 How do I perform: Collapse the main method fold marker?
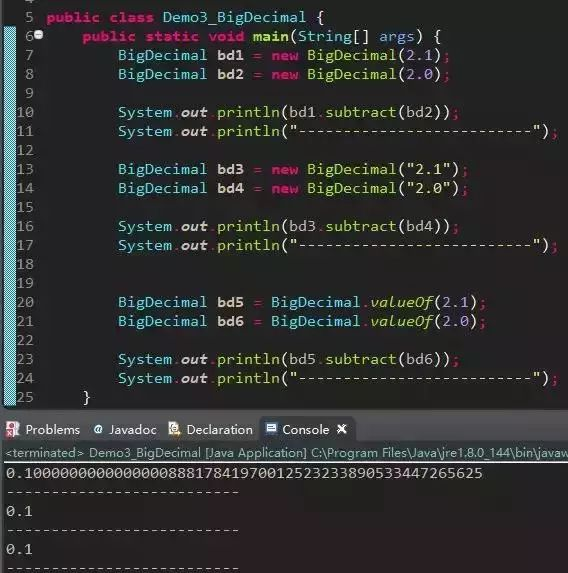(x=39, y=35)
